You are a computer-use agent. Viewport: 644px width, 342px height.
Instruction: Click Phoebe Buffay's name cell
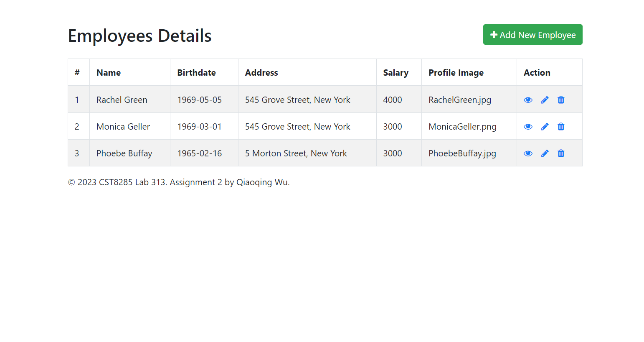click(x=130, y=153)
